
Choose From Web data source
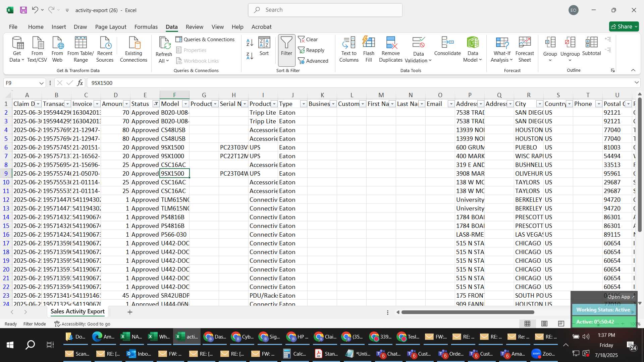pyautogui.click(x=57, y=50)
